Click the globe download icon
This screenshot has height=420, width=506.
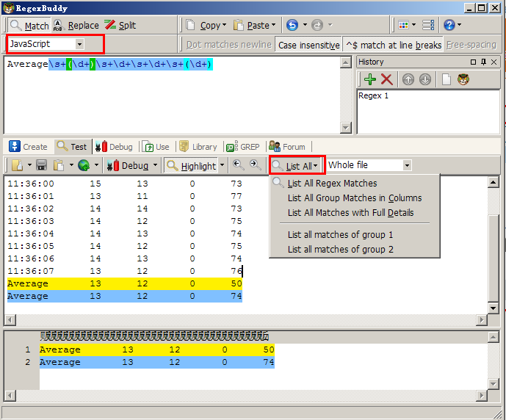pos(84,165)
